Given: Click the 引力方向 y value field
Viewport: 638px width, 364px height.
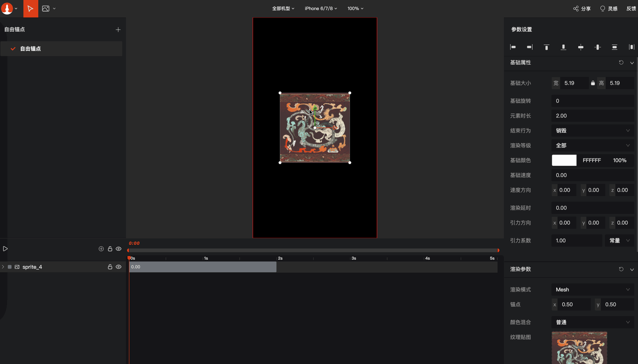Looking at the screenshot, I should [x=596, y=223].
